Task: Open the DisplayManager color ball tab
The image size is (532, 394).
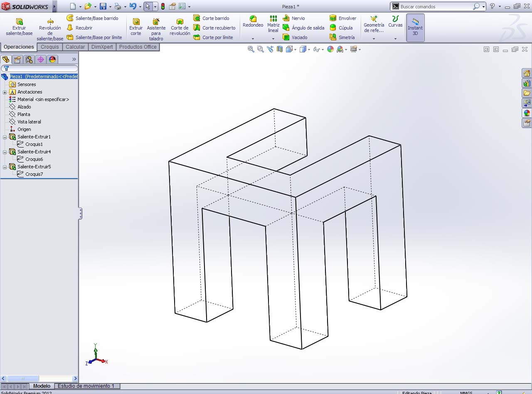Action: tap(52, 59)
